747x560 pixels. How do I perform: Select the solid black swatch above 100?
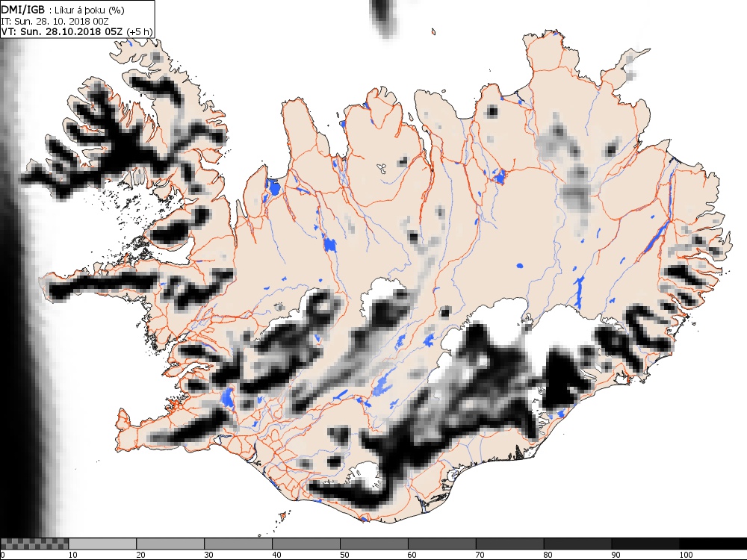coord(713,544)
